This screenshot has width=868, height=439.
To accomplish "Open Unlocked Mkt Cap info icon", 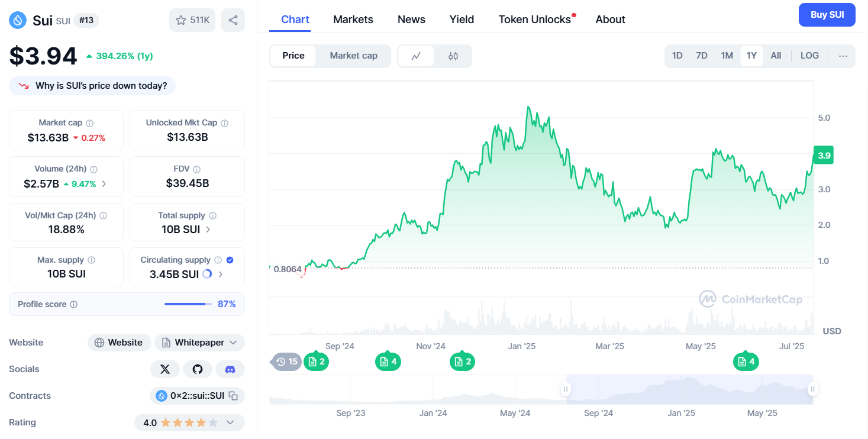I will (x=225, y=123).
